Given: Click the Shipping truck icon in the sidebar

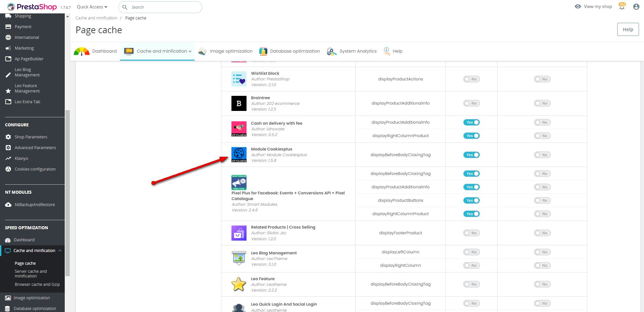Looking at the screenshot, I should (x=8, y=16).
